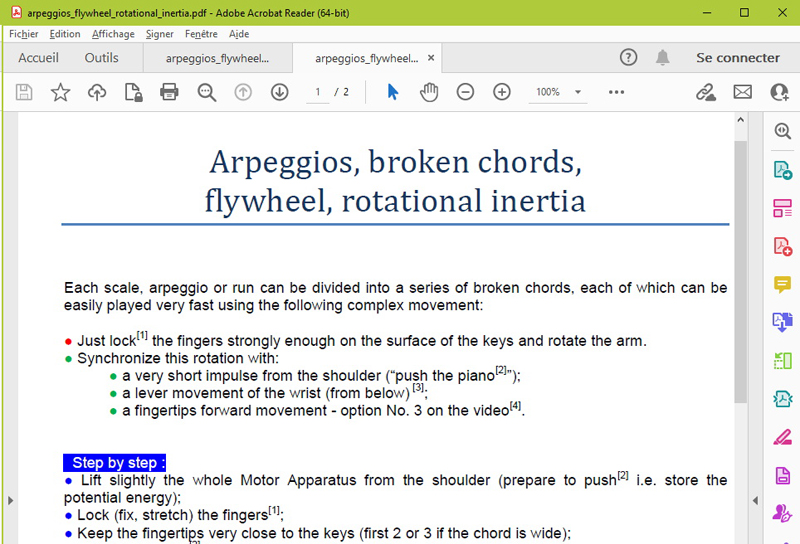Add a star bookmark to this file

pyautogui.click(x=60, y=92)
